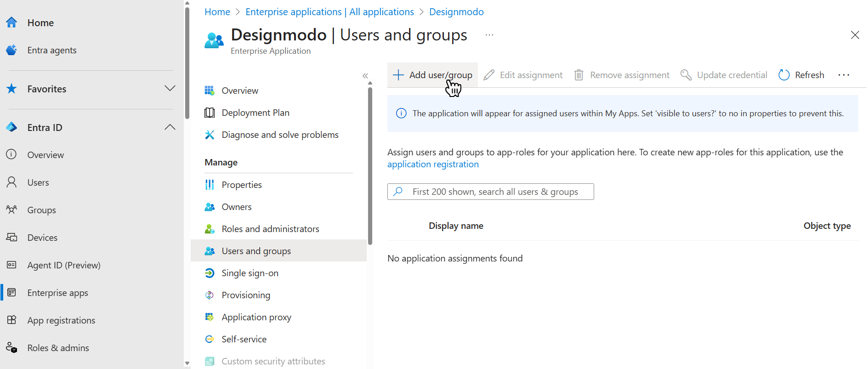Open Entra agents icon
The height and width of the screenshot is (369, 868).
tap(11, 50)
